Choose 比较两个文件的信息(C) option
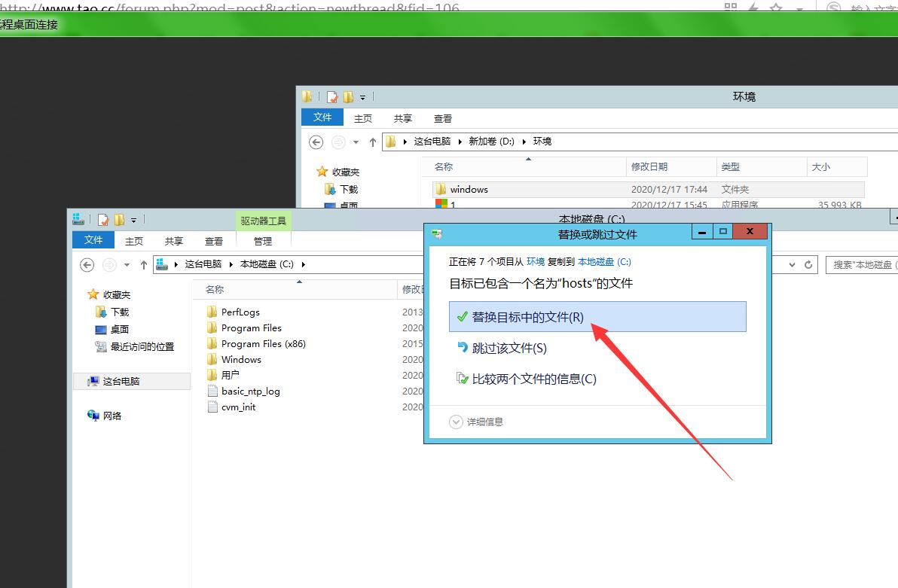Viewport: 898px width, 588px height. (x=533, y=379)
